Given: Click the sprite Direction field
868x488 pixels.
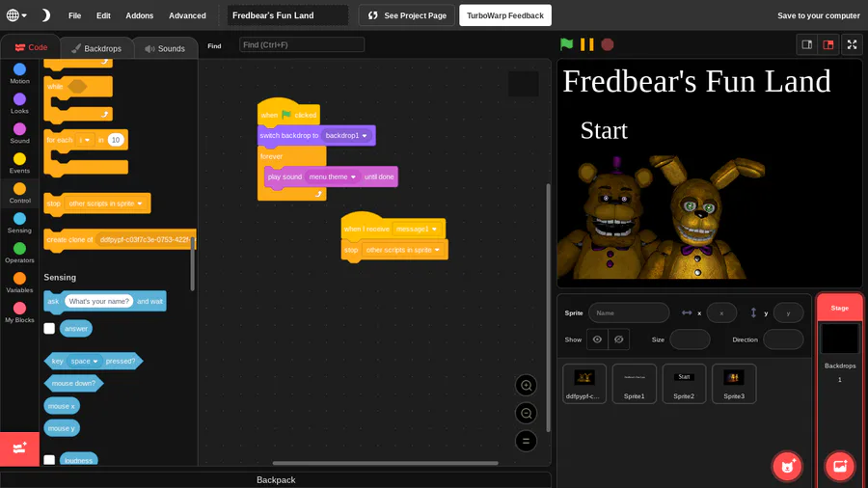Looking at the screenshot, I should [783, 339].
